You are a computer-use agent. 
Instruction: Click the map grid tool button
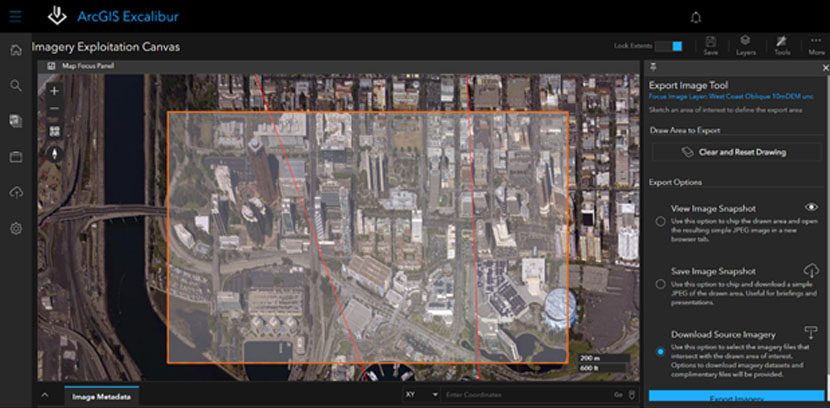point(55,131)
